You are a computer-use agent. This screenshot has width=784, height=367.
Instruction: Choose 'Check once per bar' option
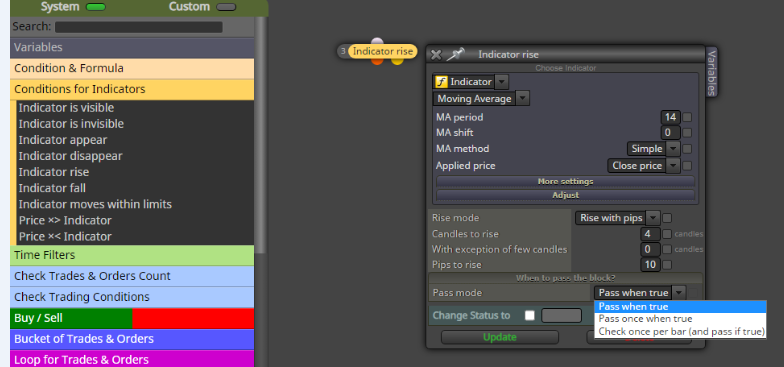pyautogui.click(x=680, y=331)
